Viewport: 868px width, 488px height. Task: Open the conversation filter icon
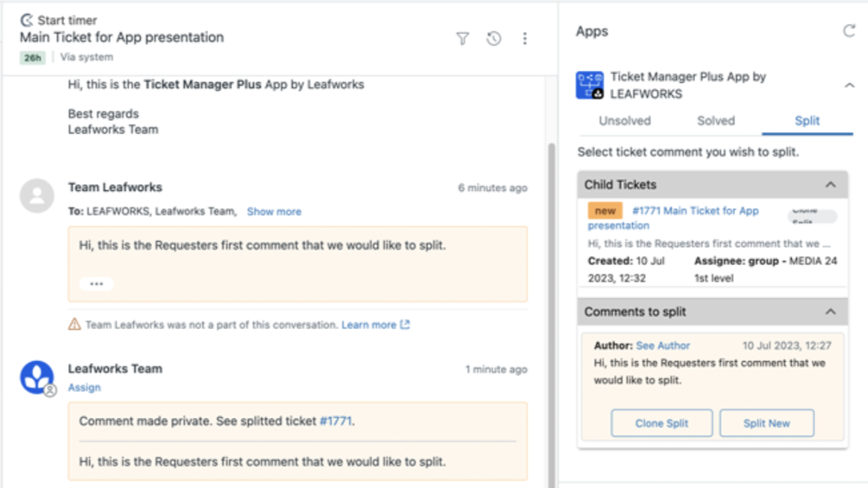click(463, 38)
